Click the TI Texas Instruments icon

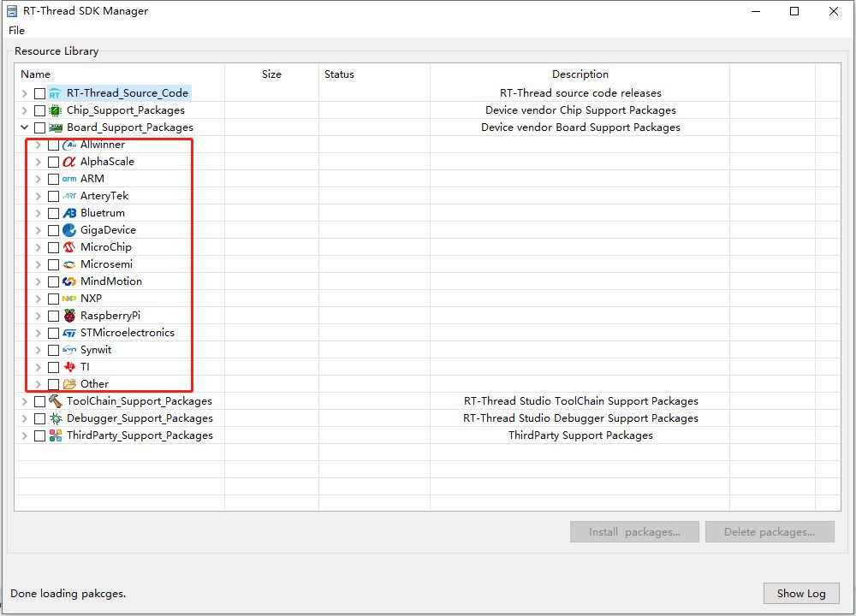(69, 367)
